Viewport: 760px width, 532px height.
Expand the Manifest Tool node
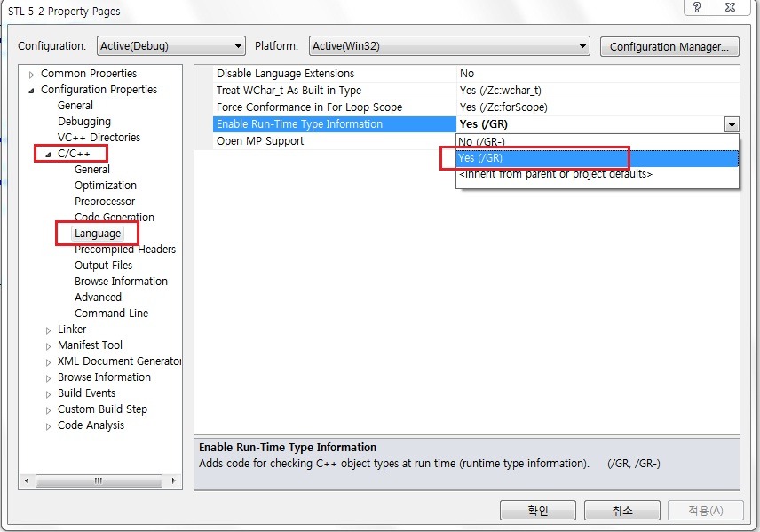pyautogui.click(x=48, y=346)
